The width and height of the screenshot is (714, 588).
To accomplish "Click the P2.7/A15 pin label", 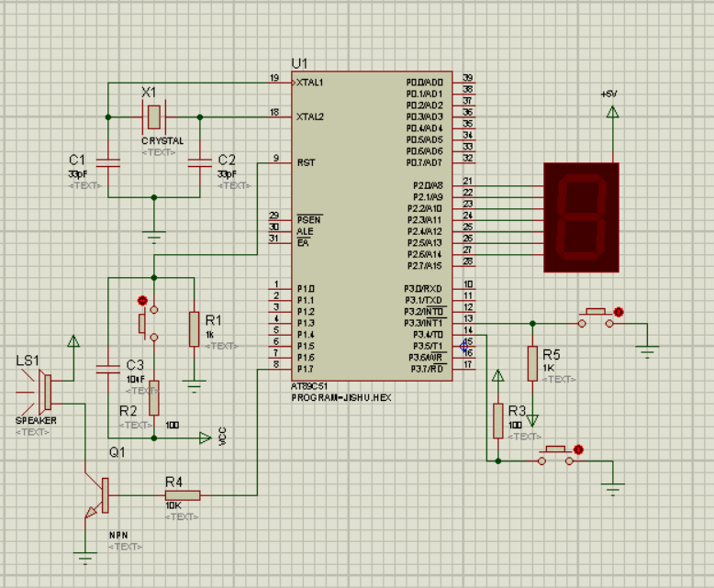I will pyautogui.click(x=424, y=266).
